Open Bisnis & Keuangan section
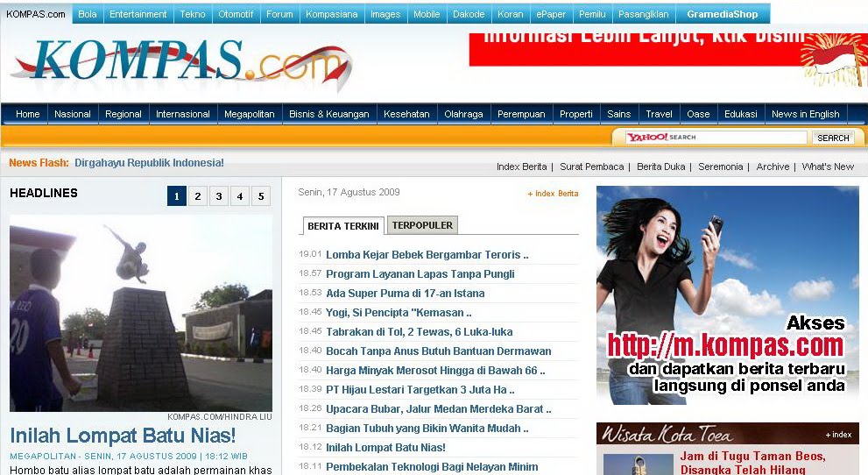This screenshot has width=868, height=475. click(x=328, y=114)
